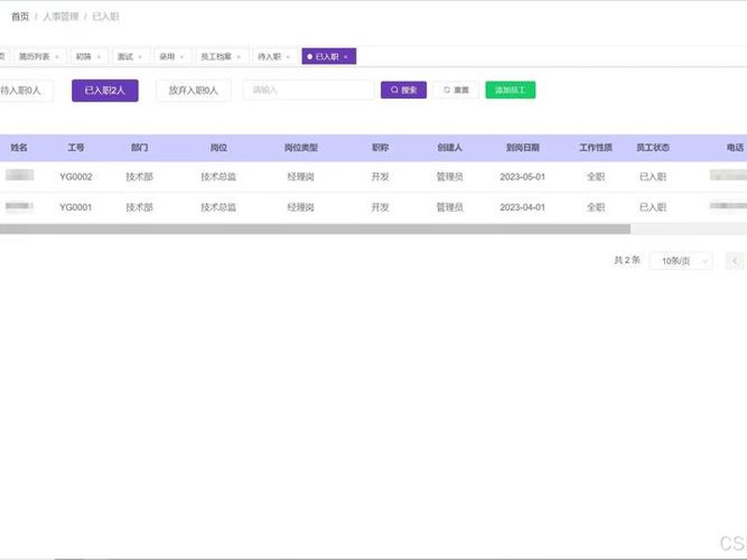Open the 面试 tab
The image size is (747, 560).
(x=131, y=57)
